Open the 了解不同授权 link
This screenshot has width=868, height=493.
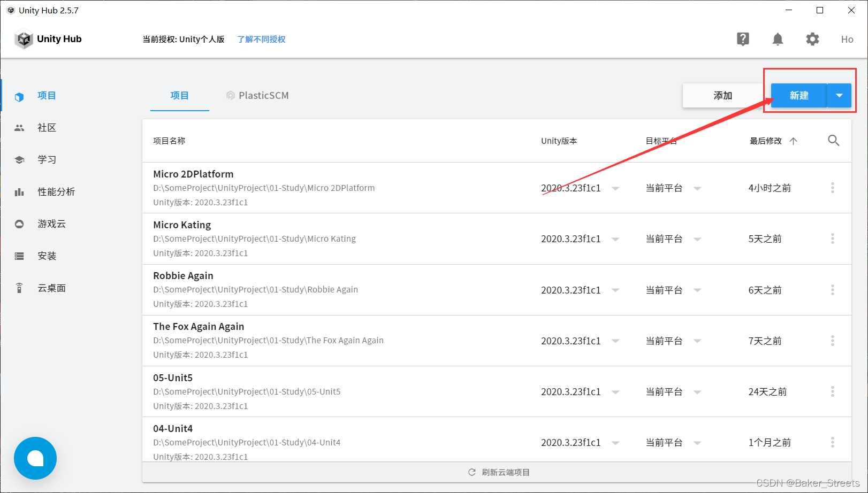(x=261, y=40)
